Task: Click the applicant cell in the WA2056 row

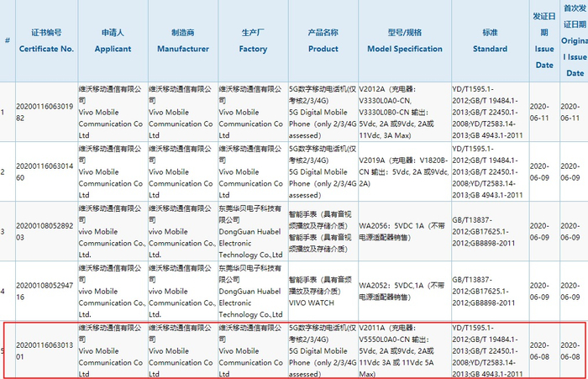Action: coord(113,232)
